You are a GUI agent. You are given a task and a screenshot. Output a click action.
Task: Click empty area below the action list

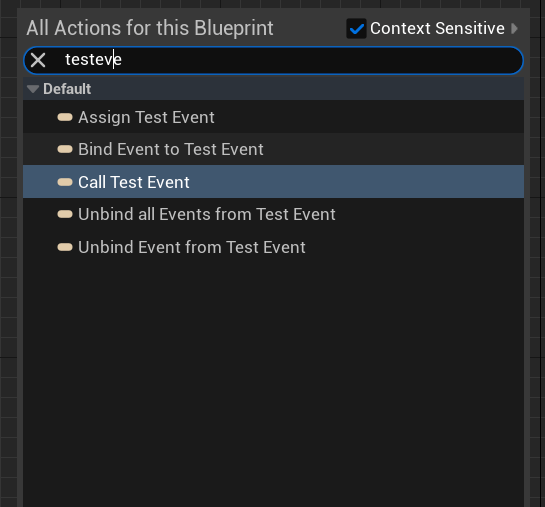point(274,382)
